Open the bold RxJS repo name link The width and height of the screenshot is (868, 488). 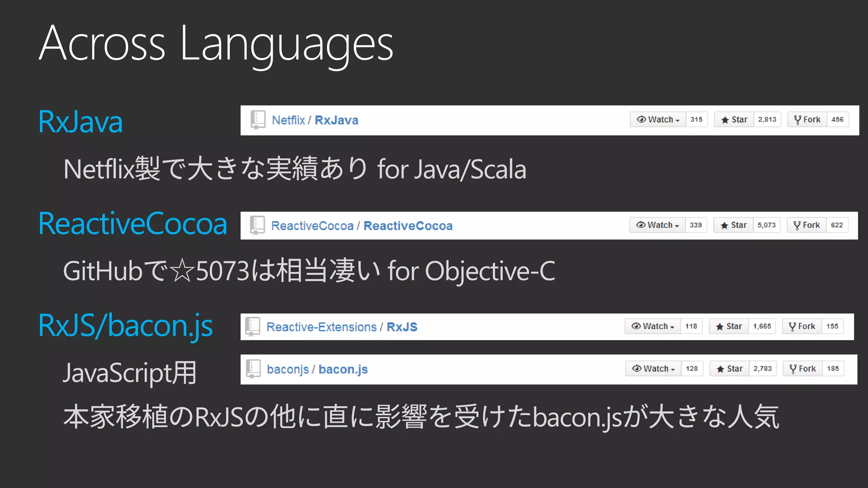(402, 327)
